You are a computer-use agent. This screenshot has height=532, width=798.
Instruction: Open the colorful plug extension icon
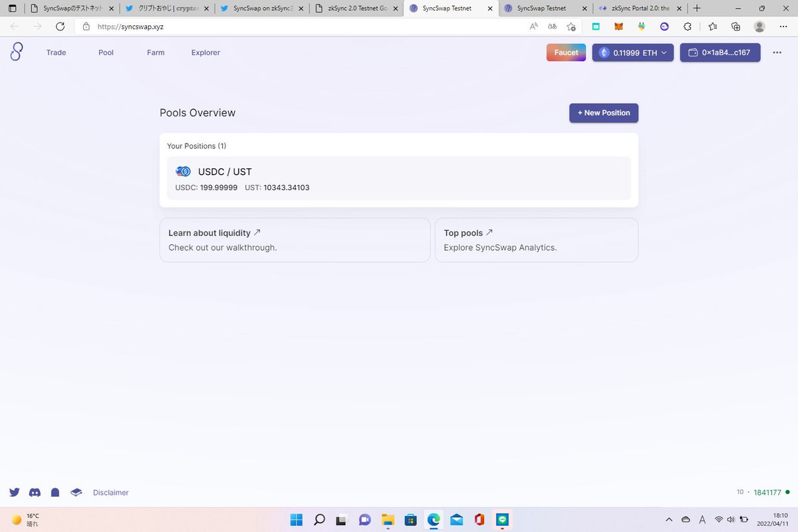641,27
